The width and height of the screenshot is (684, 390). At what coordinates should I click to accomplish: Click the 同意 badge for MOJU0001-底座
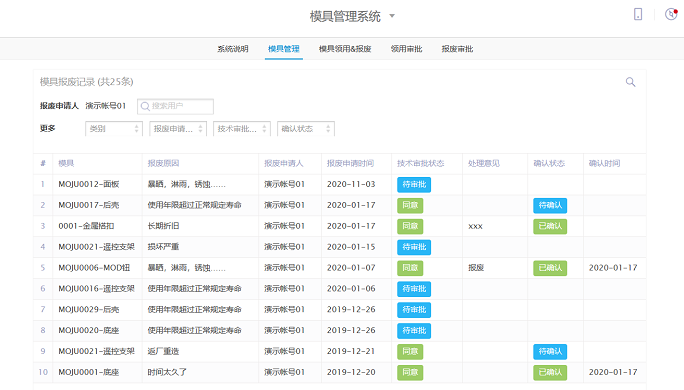410,373
